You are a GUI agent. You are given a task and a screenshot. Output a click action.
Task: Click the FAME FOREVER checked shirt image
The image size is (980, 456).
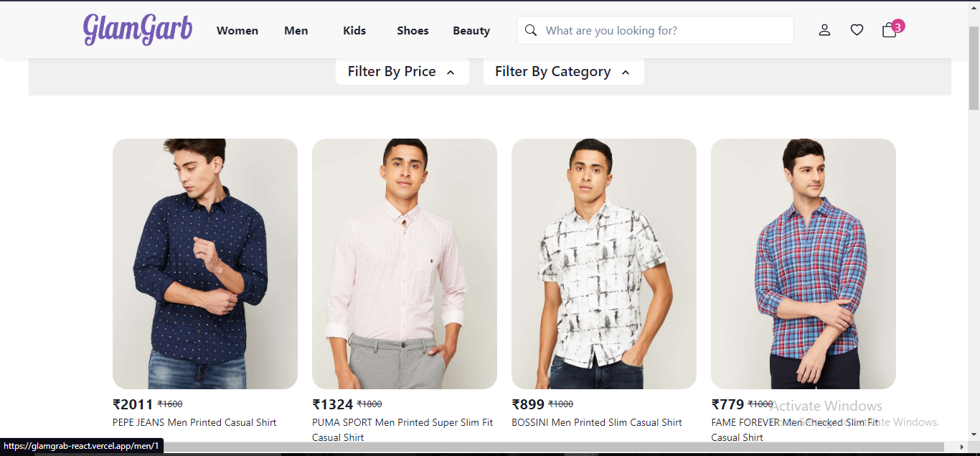tap(803, 263)
